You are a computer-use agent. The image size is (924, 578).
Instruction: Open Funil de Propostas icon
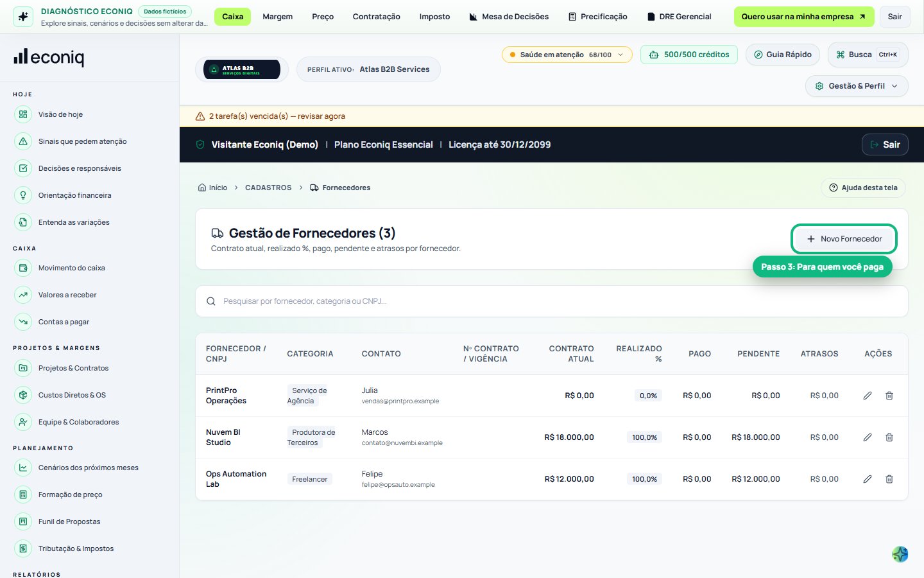click(23, 521)
